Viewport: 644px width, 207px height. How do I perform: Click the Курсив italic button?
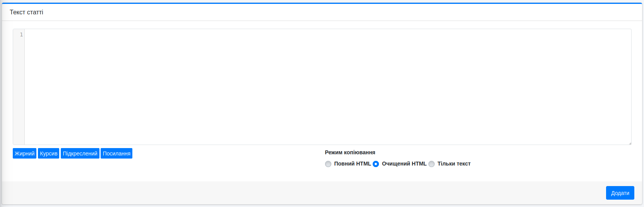point(49,154)
